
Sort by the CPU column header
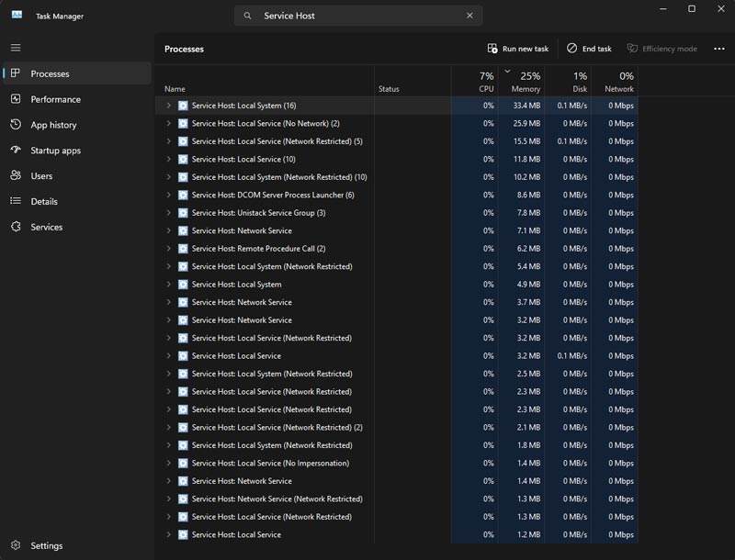pos(474,82)
